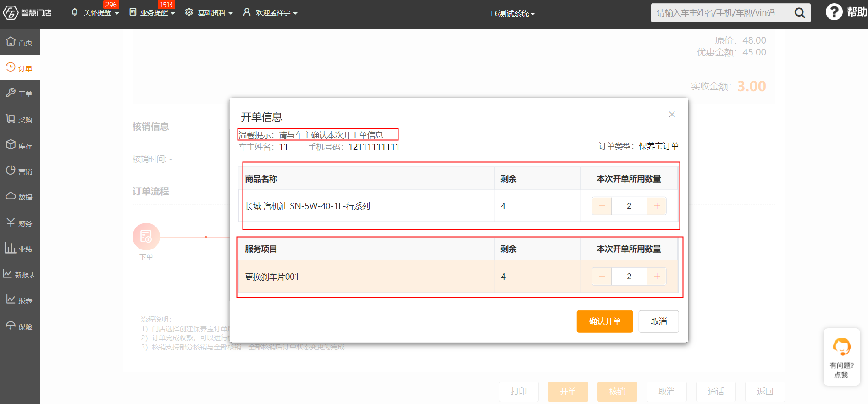The width and height of the screenshot is (868, 404).
Task: Open 工单 in the sidebar
Action: 20,94
